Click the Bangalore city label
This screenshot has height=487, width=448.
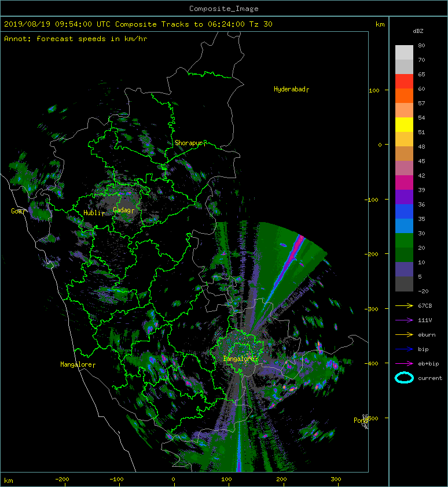point(239,359)
